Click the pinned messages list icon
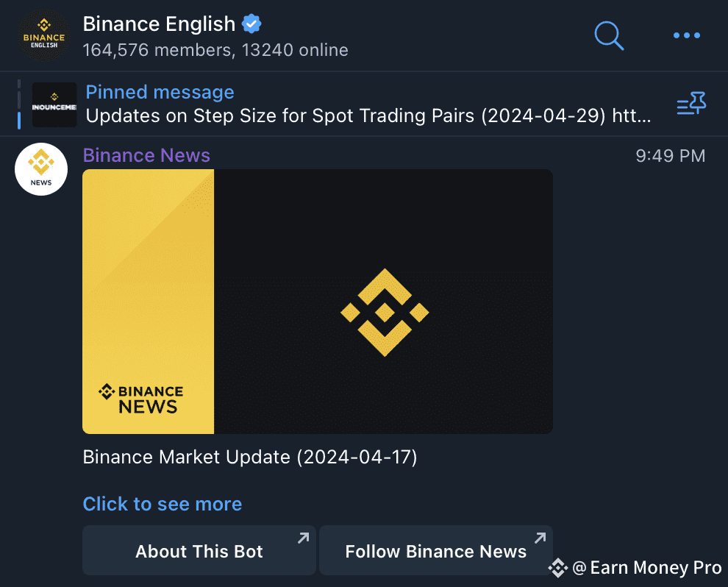The height and width of the screenshot is (587, 728). 691,103
